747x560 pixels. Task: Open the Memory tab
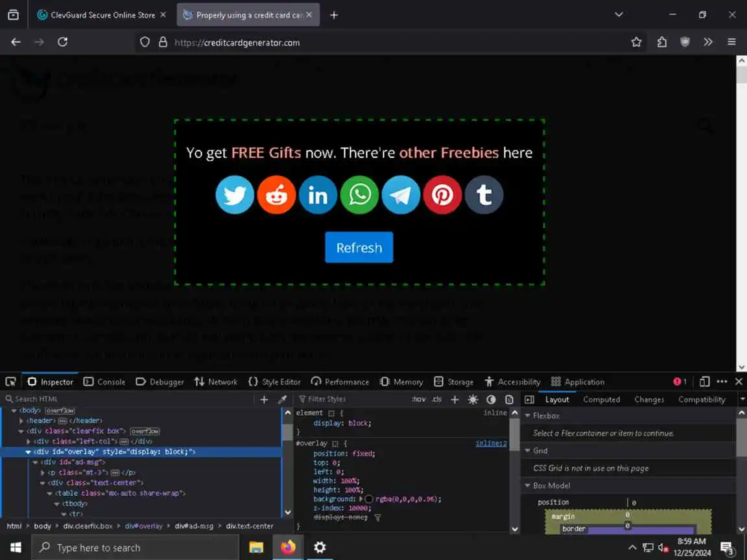pos(401,382)
